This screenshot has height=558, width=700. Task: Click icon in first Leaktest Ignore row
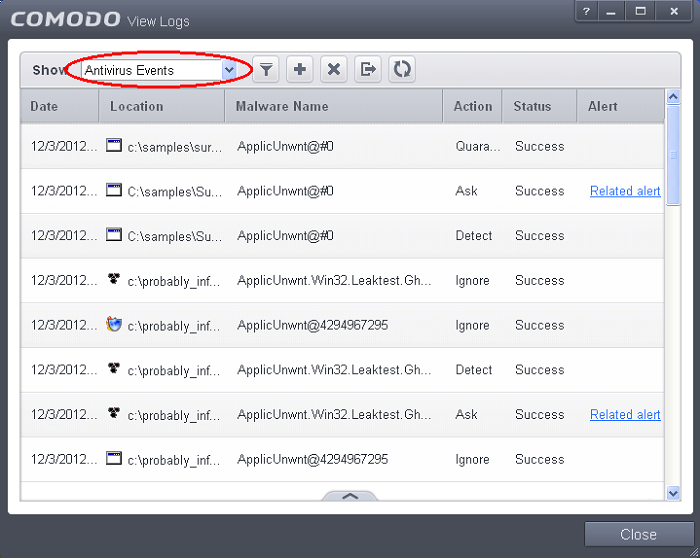114,279
